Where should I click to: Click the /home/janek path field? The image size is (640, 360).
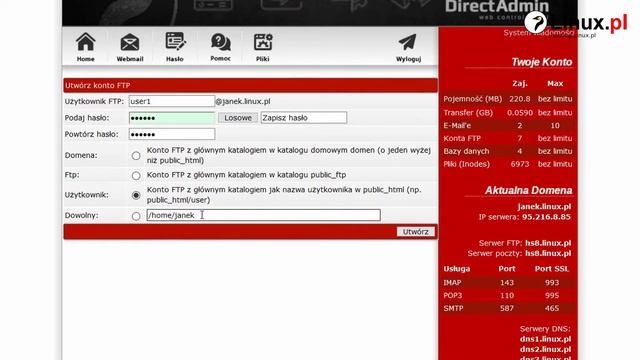pyautogui.click(x=264, y=215)
